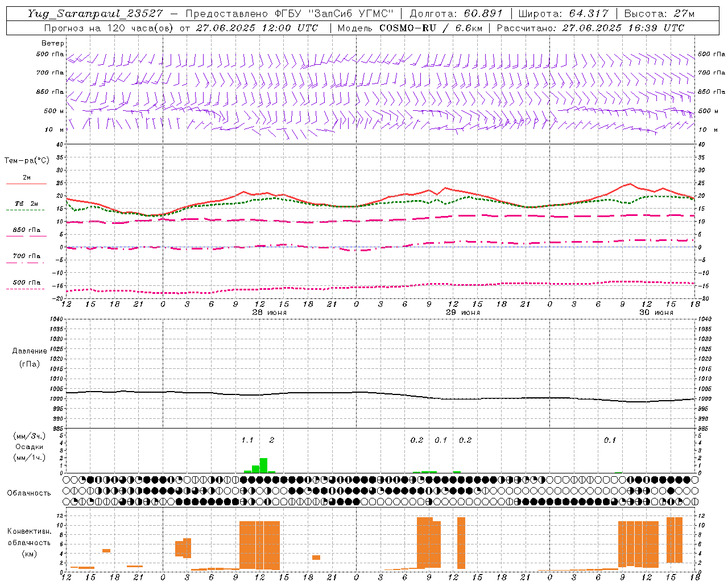Click the Давление panel label
The width and height of the screenshot is (728, 582).
coord(30,351)
